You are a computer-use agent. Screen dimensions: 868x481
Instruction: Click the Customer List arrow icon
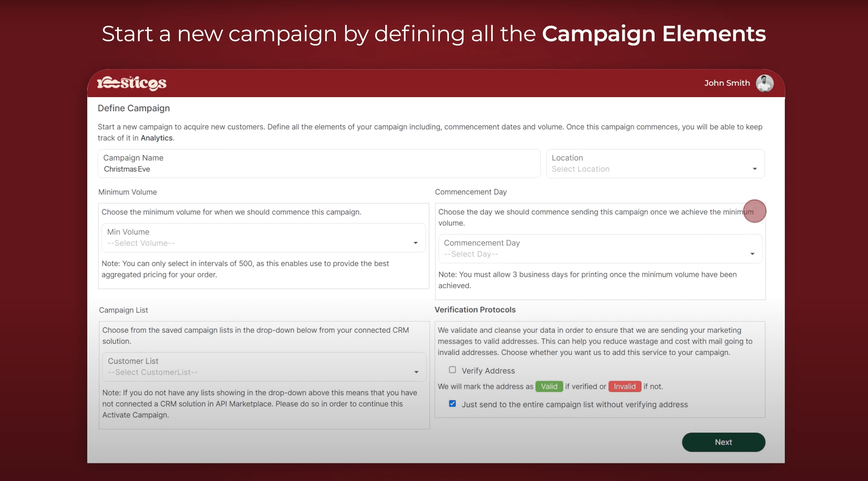pyautogui.click(x=416, y=372)
